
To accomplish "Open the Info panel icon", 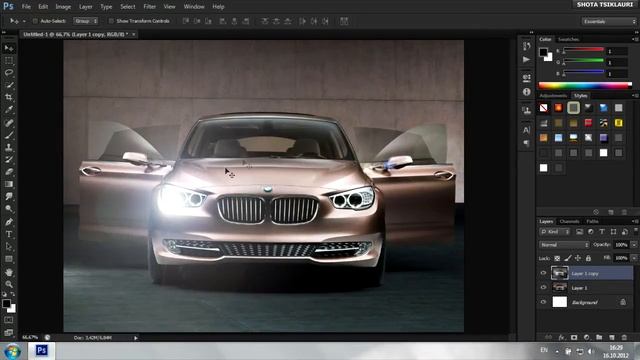I will coord(527,92).
